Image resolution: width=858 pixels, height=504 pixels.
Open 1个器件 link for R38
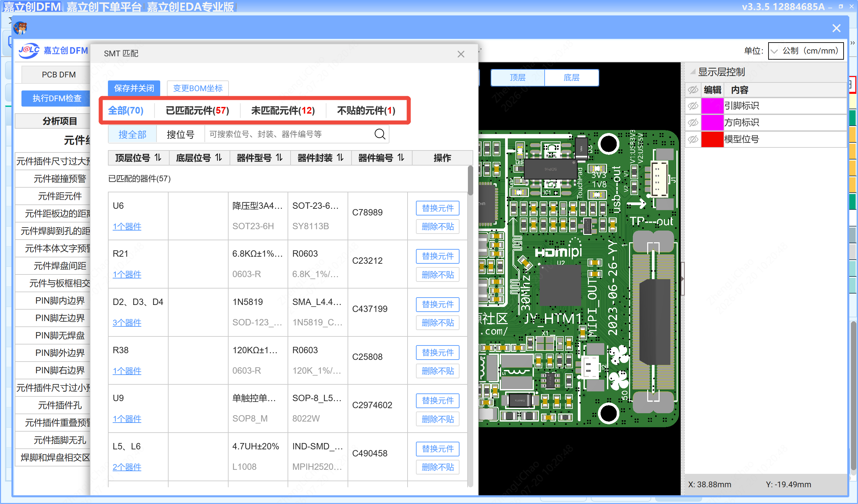click(127, 371)
